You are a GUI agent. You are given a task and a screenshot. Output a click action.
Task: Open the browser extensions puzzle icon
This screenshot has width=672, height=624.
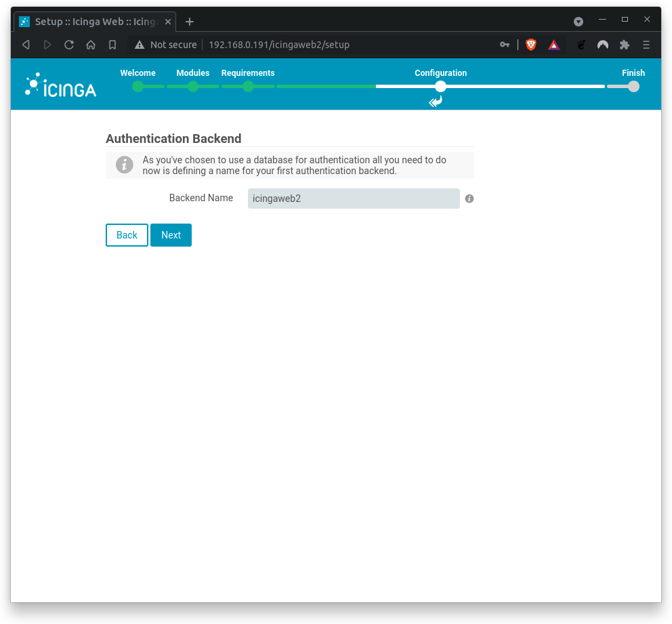(x=624, y=45)
